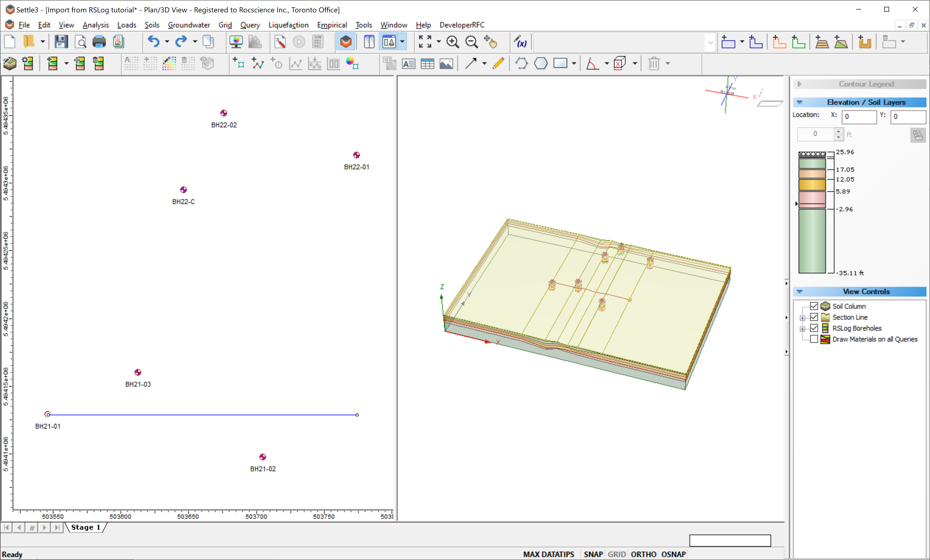
Task: Enable Draw Materials on all Queries
Action: tap(814, 339)
